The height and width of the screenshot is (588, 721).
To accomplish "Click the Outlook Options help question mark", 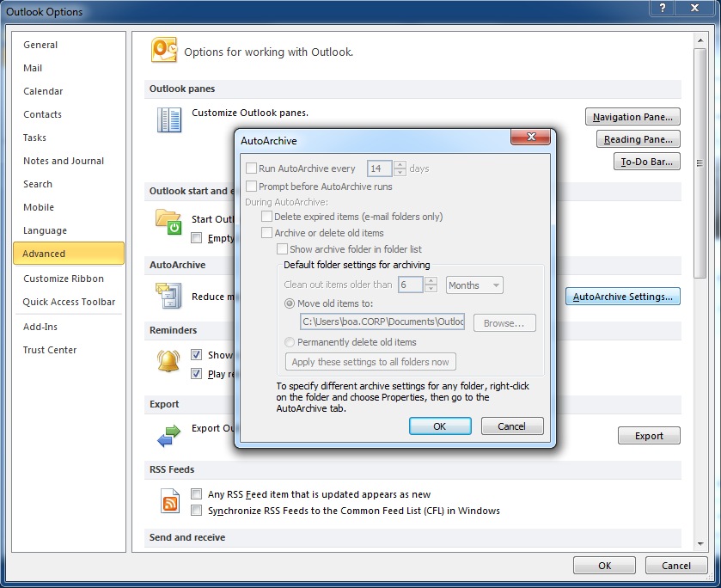I will 663,10.
